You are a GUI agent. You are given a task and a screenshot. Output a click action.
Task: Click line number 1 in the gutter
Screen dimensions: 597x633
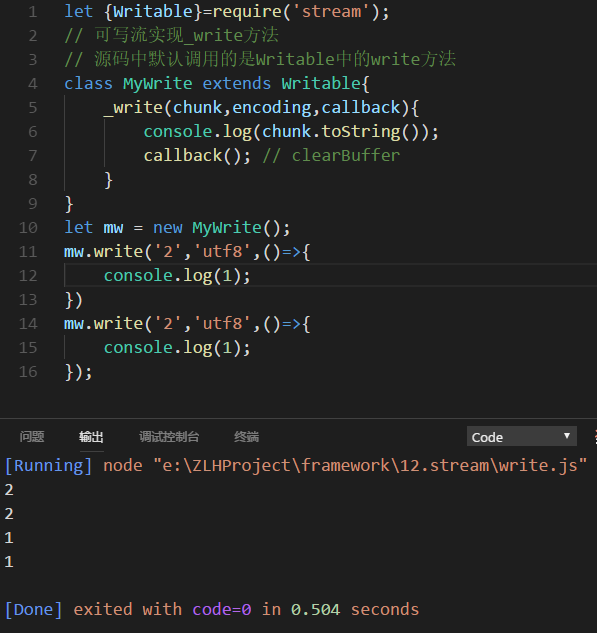click(x=33, y=12)
